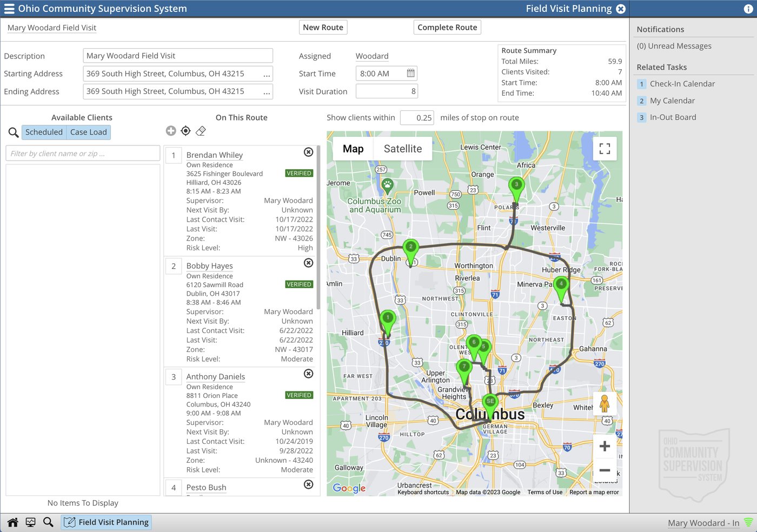Viewport: 757px width, 532px height.
Task: Click the info icon in the top-right corner
Action: [748, 8]
